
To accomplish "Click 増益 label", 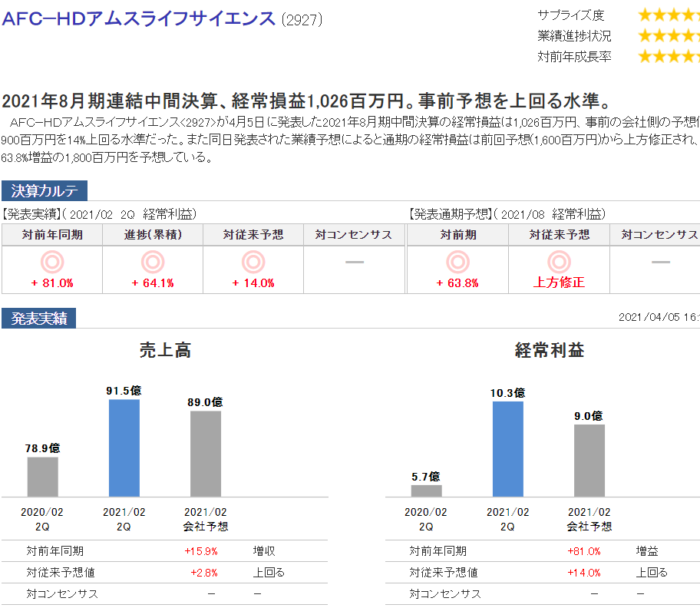I will (647, 551).
